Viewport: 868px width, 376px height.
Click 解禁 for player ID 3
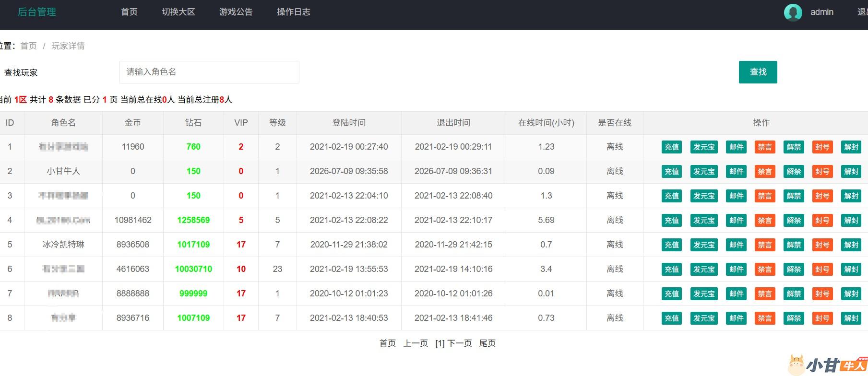click(794, 196)
